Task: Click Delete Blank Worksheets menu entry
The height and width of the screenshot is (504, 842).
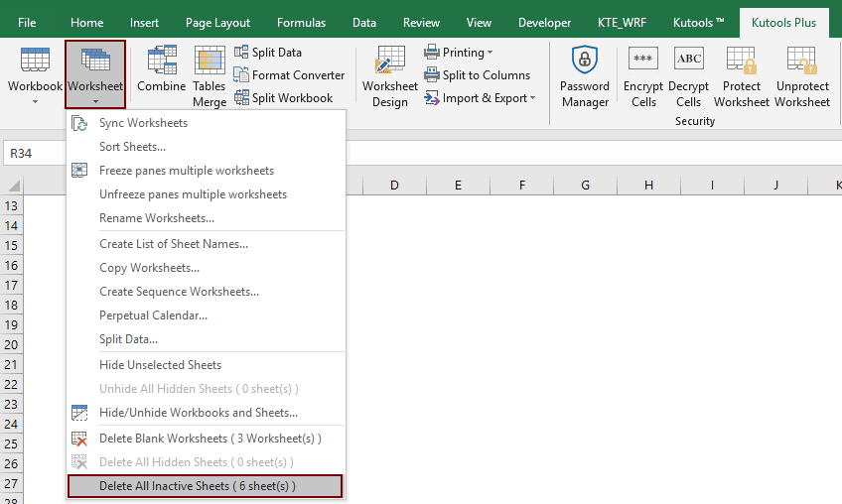Action: point(210,439)
